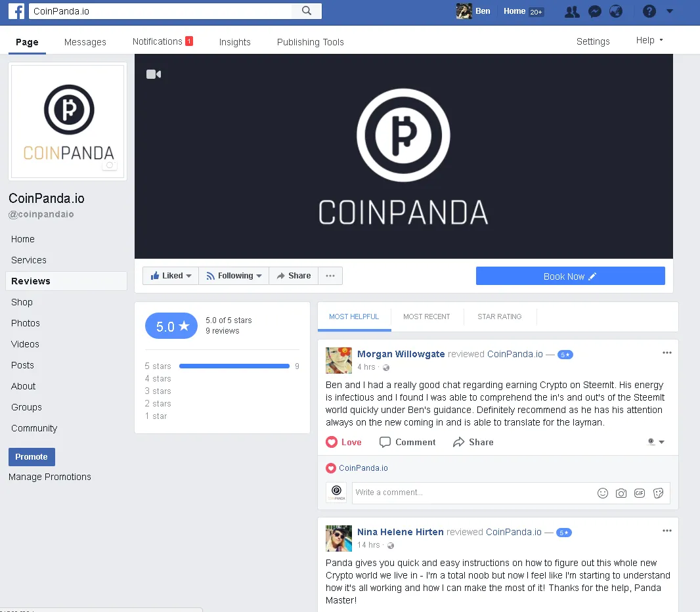The height and width of the screenshot is (612, 700).
Task: Click the CoinPanda avatar beside the comment box
Action: tap(337, 492)
